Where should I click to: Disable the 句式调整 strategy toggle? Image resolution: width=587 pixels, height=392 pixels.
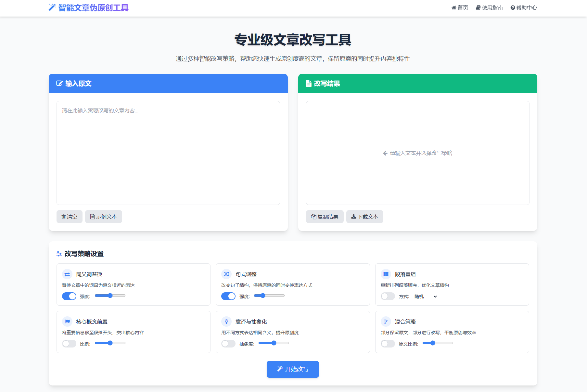click(228, 296)
